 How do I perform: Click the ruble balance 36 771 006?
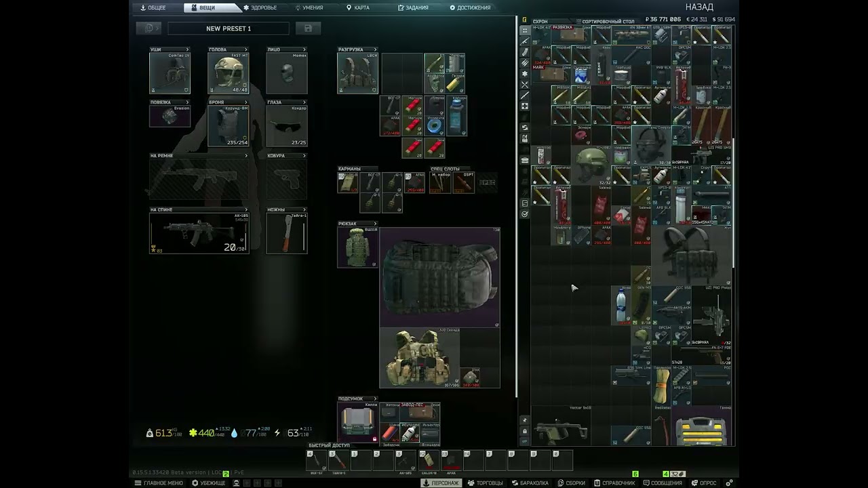click(663, 20)
